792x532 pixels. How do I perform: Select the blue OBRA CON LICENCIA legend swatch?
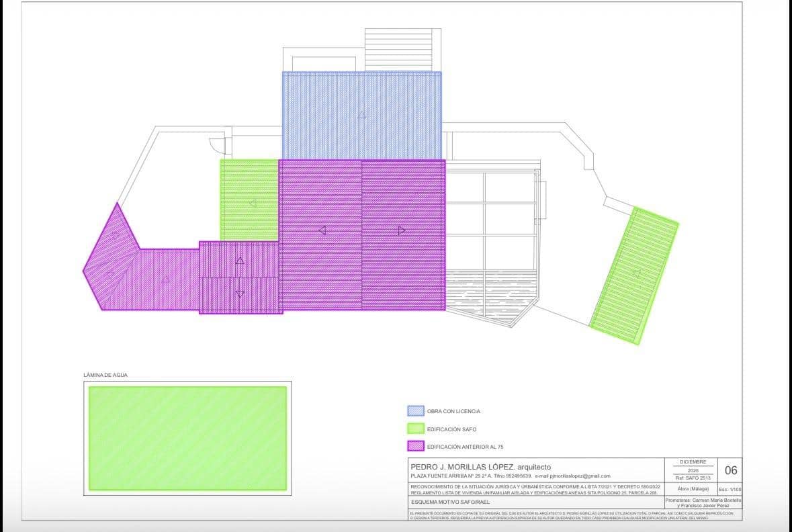(x=415, y=410)
